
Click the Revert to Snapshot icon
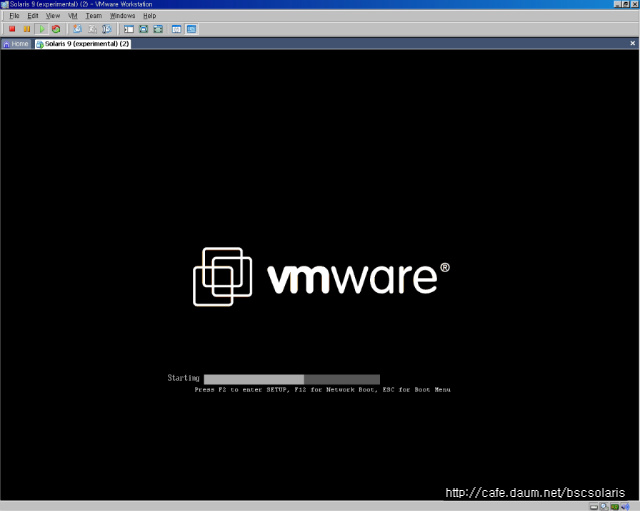[x=92, y=29]
